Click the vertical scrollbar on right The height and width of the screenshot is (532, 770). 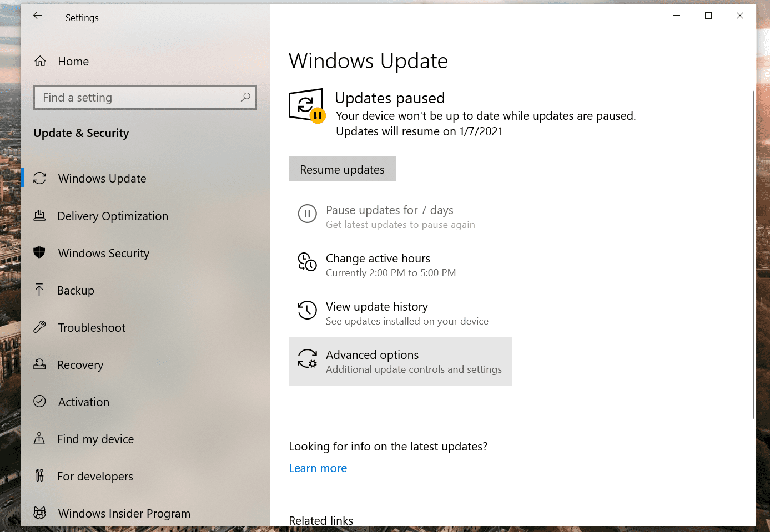tap(753, 255)
